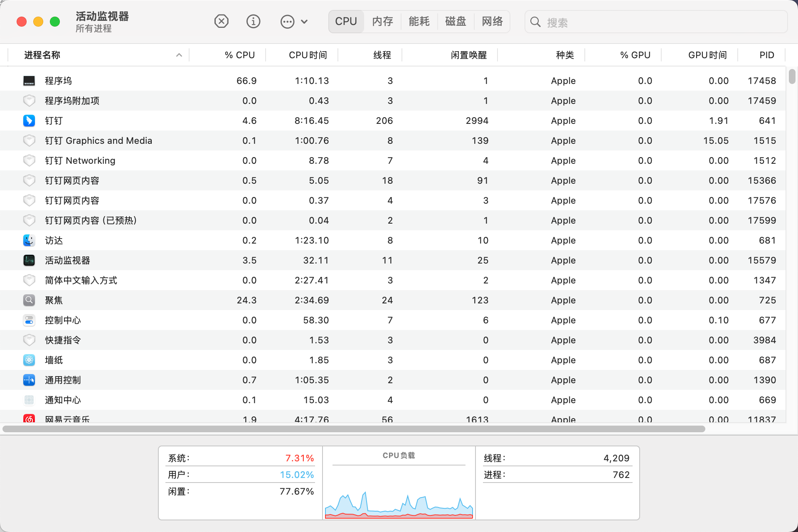Image resolution: width=798 pixels, height=532 pixels.
Task: Click the horizontal scrollbar under process list
Action: pyautogui.click(x=353, y=429)
